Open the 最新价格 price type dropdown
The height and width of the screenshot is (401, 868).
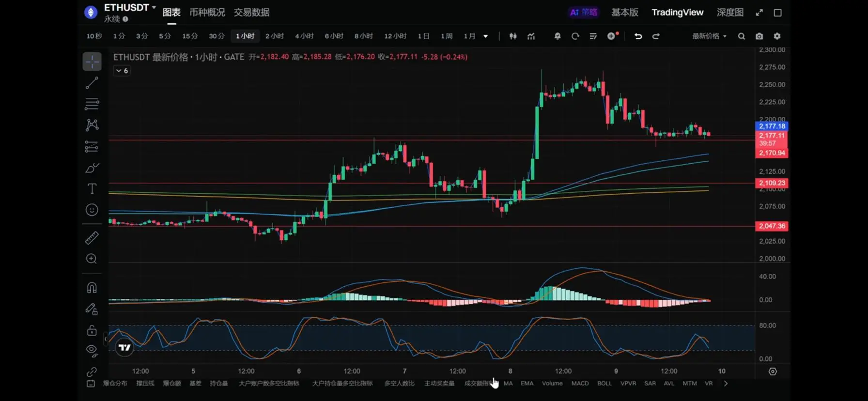pos(709,36)
